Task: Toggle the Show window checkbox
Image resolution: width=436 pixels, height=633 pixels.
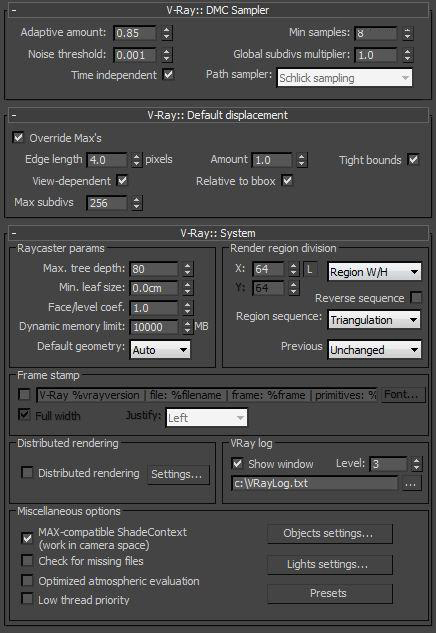Action: (237, 463)
